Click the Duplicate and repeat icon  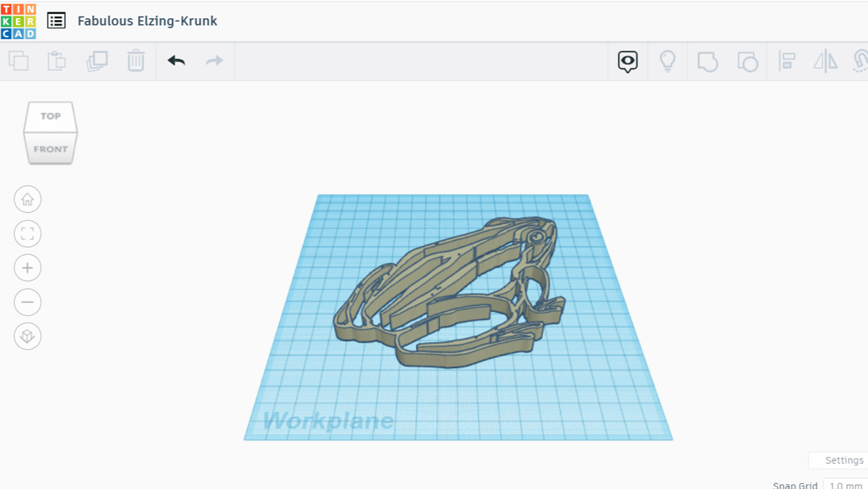96,61
